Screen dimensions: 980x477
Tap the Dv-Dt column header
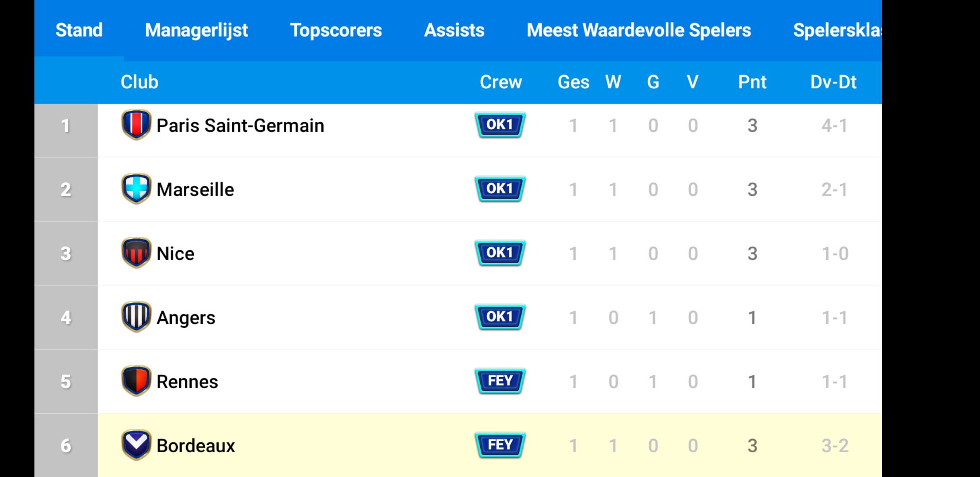pos(833,82)
